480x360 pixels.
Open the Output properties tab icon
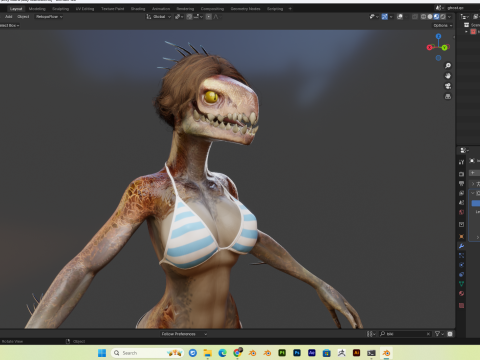[461, 184]
